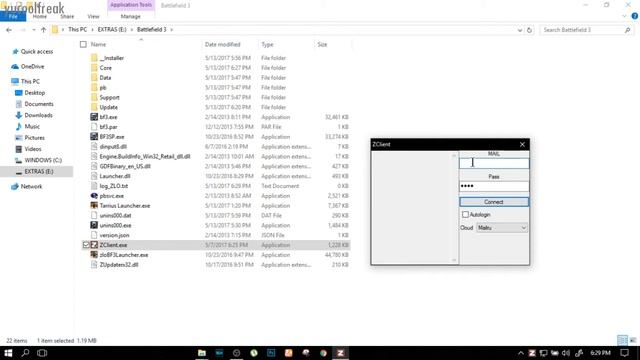This screenshot has height=360, width=640.
Task: Click the zloBF3Launcher.exe file icon
Action: point(94,255)
